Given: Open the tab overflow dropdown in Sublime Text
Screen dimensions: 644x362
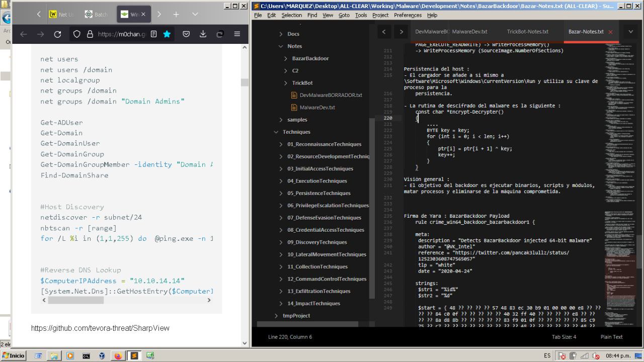Looking at the screenshot, I should 630,31.
